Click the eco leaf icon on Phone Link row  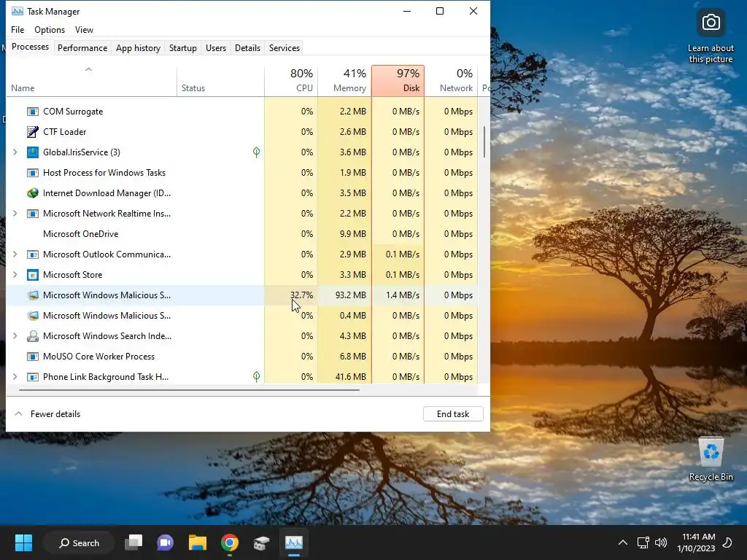pos(256,377)
